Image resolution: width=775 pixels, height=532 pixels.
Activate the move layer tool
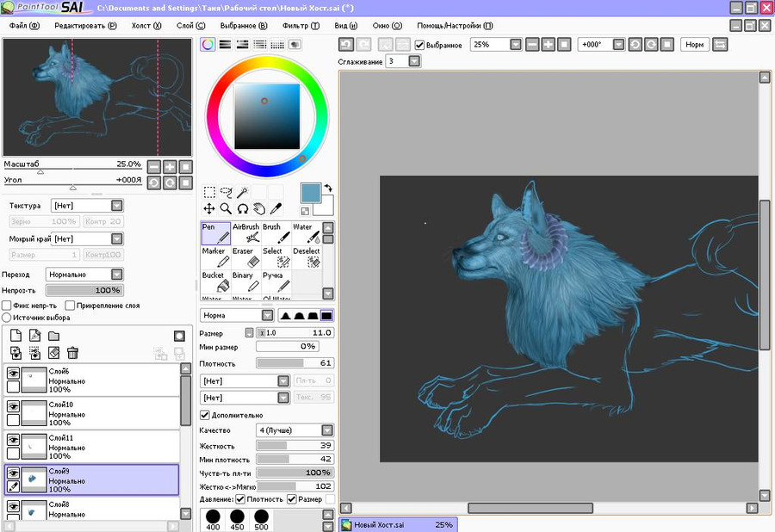point(209,208)
